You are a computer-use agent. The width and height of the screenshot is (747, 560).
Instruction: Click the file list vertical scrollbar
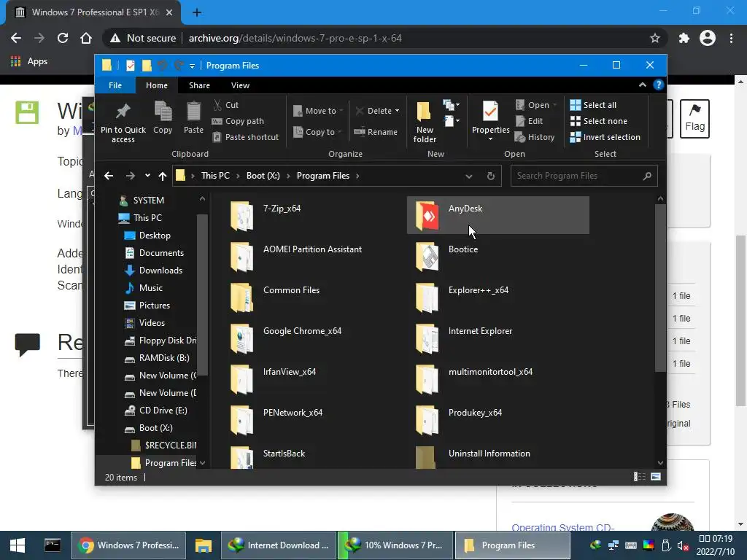click(x=659, y=287)
